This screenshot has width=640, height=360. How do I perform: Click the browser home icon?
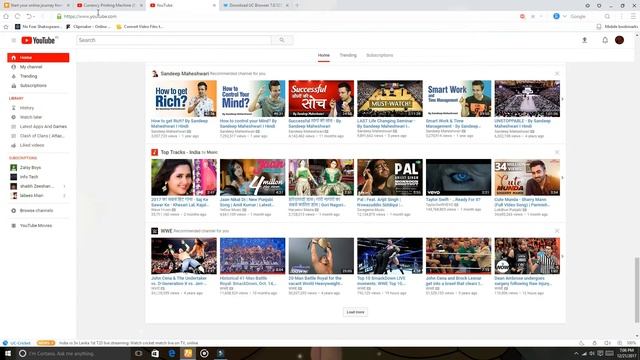tap(6, 16)
